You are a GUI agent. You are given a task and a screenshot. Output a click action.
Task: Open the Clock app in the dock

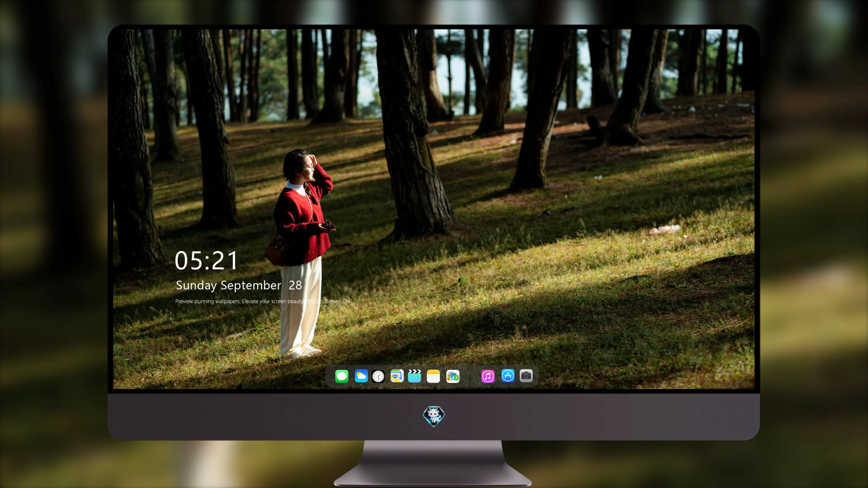[x=378, y=376]
